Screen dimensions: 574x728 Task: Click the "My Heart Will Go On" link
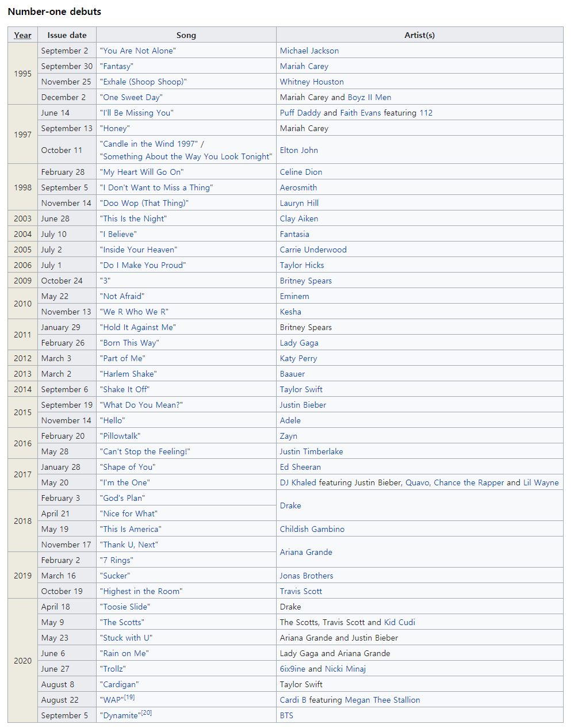tap(142, 172)
